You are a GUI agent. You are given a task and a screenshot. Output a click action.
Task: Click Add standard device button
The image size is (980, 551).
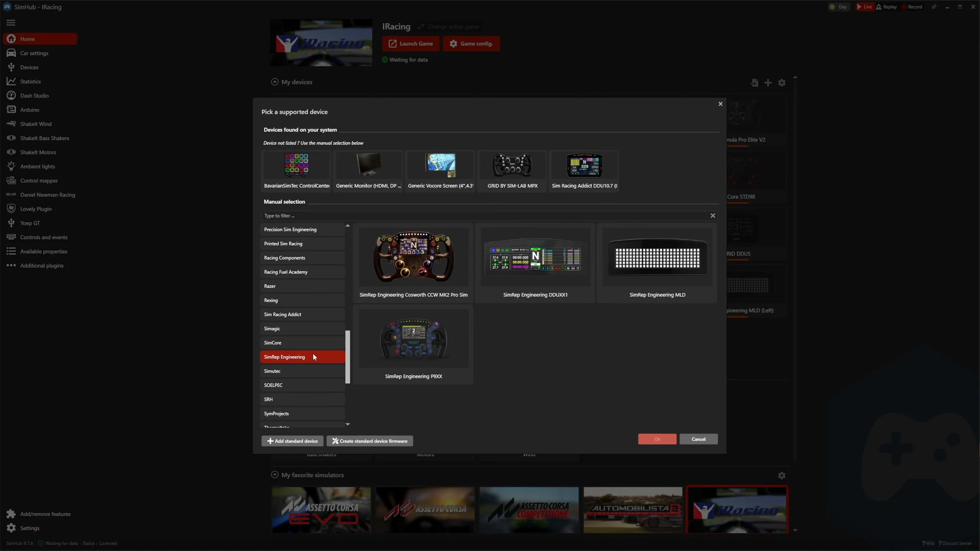(292, 441)
